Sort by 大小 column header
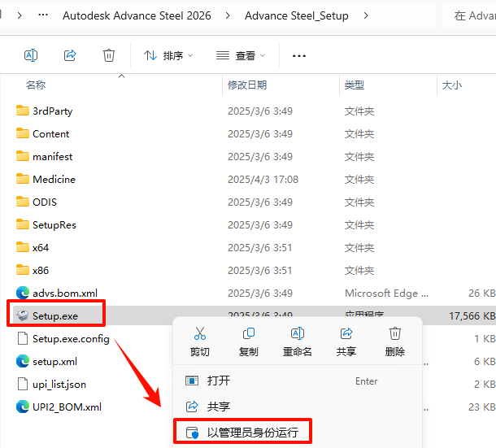Viewport: 496px width, 448px height. [452, 85]
